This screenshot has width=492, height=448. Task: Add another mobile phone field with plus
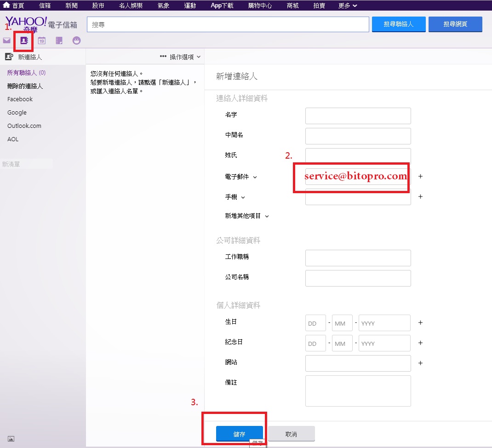coord(420,196)
